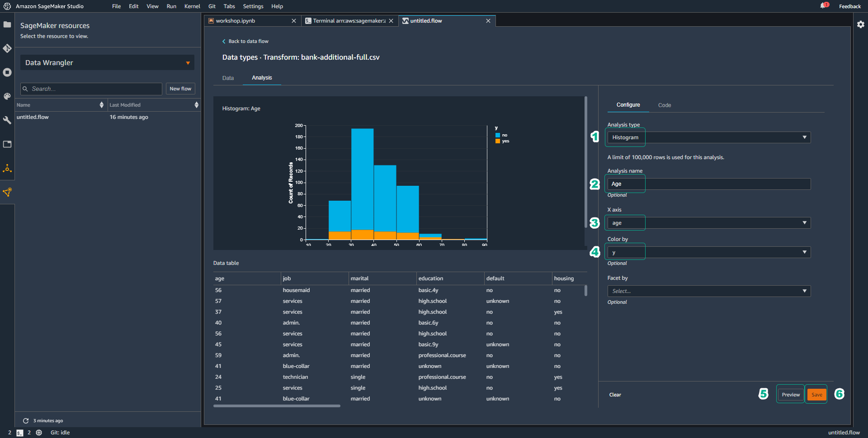
Task: Open the Analysis type Histogram dropdown
Action: pos(709,137)
